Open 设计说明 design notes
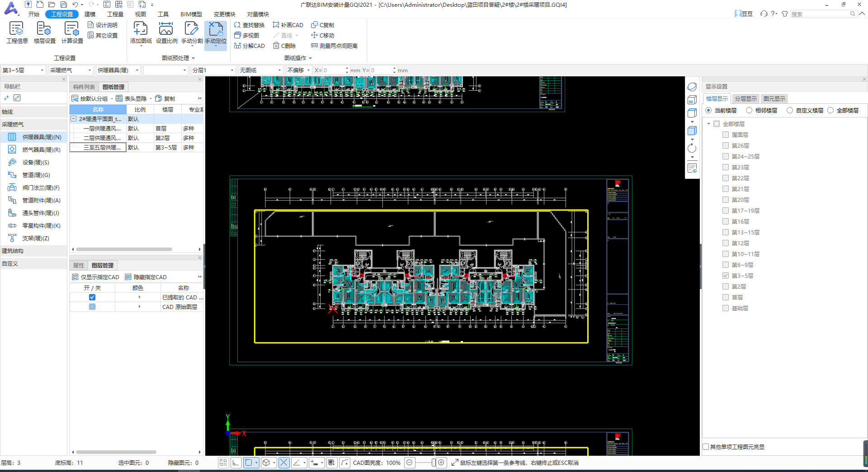This screenshot has height=472, width=868. (x=103, y=25)
